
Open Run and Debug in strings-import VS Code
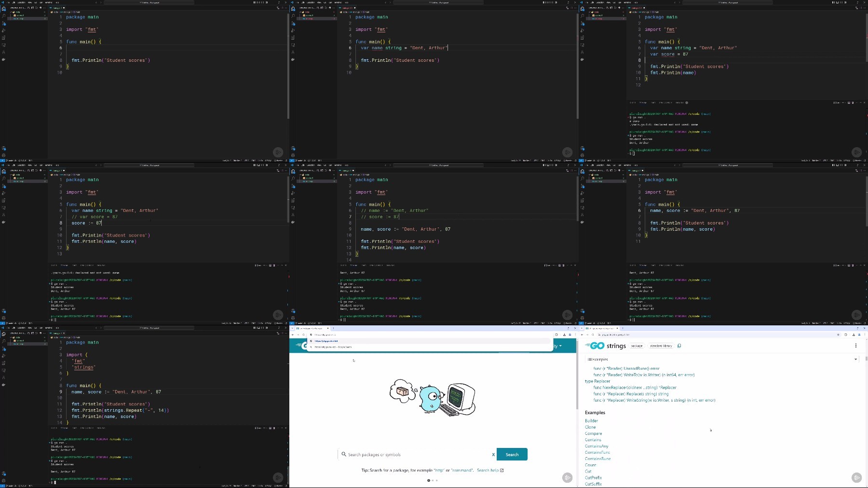tap(3, 355)
